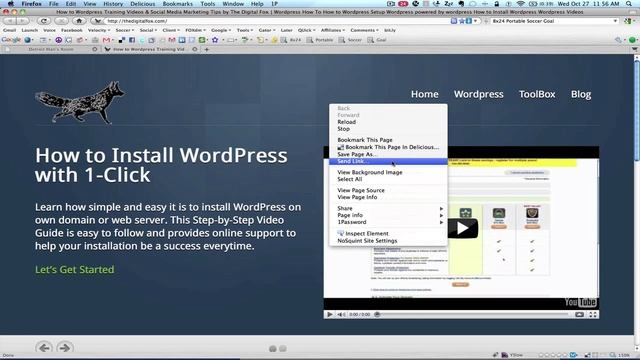The height and width of the screenshot is (360, 640).
Task: Choose Send Link from context menu
Action: [388, 161]
